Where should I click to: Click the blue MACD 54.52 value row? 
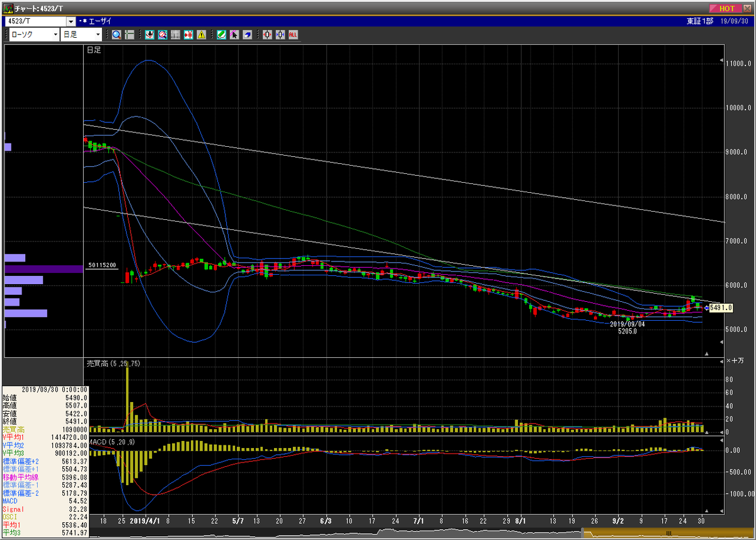(45, 500)
